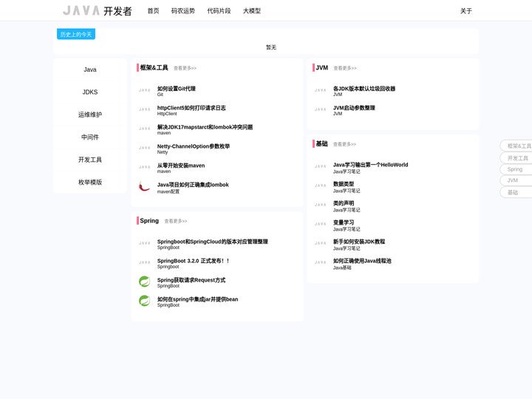Select the JDKS category in sidebar
Screen dimensions: 532x399
click(x=90, y=92)
